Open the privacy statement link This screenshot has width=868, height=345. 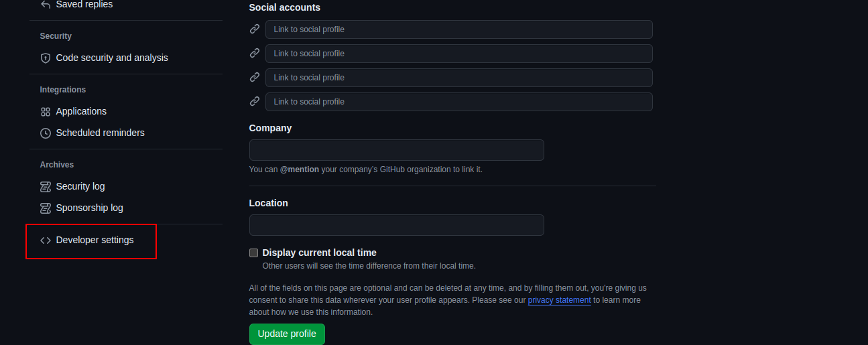point(559,300)
